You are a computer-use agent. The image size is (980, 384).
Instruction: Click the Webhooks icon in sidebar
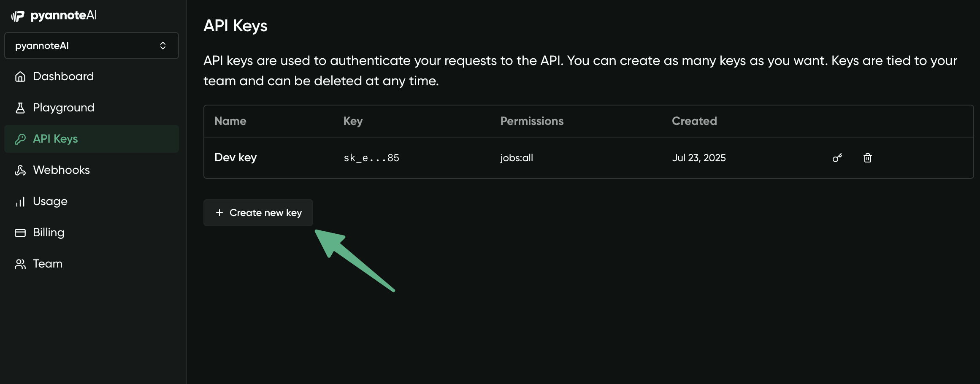tap(20, 170)
